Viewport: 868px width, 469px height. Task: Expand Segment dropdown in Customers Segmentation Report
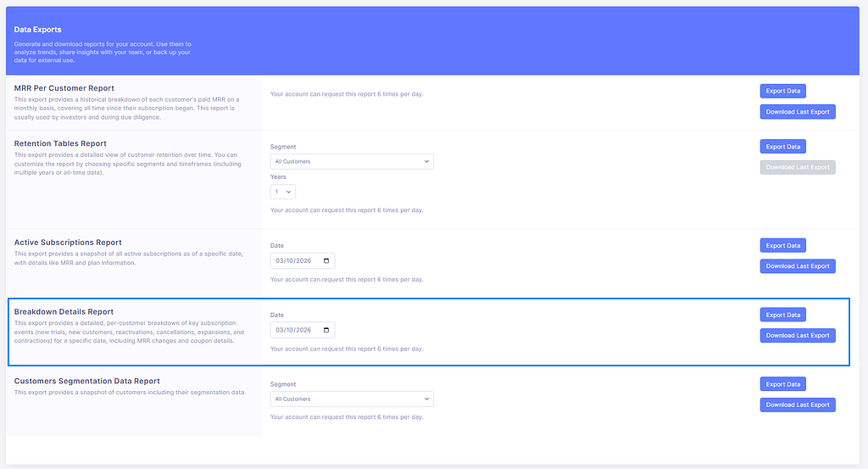pyautogui.click(x=352, y=399)
